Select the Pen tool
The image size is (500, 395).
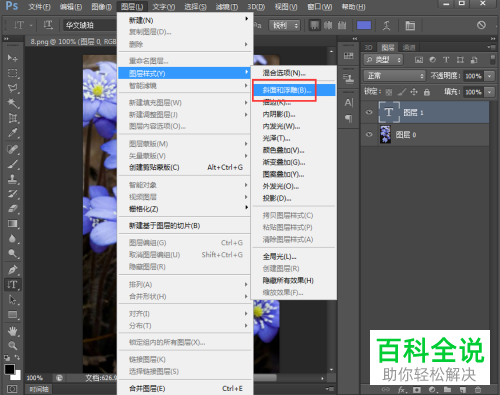tap(12, 270)
